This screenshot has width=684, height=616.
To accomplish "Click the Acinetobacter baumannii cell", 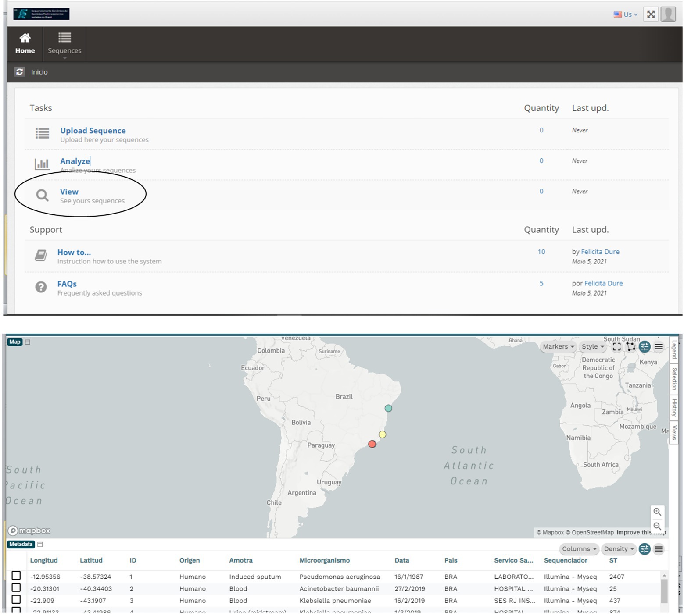I will click(339, 588).
